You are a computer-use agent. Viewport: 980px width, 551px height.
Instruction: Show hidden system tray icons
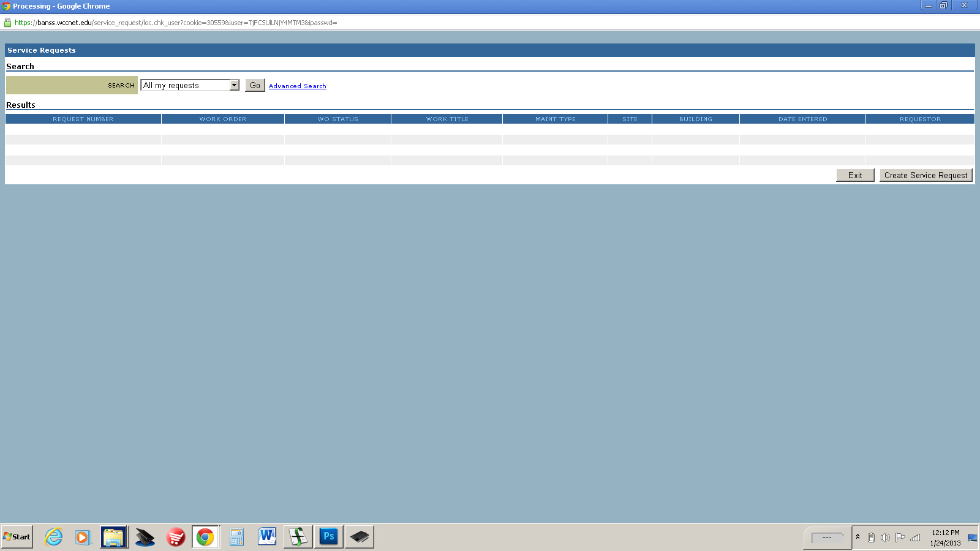858,537
